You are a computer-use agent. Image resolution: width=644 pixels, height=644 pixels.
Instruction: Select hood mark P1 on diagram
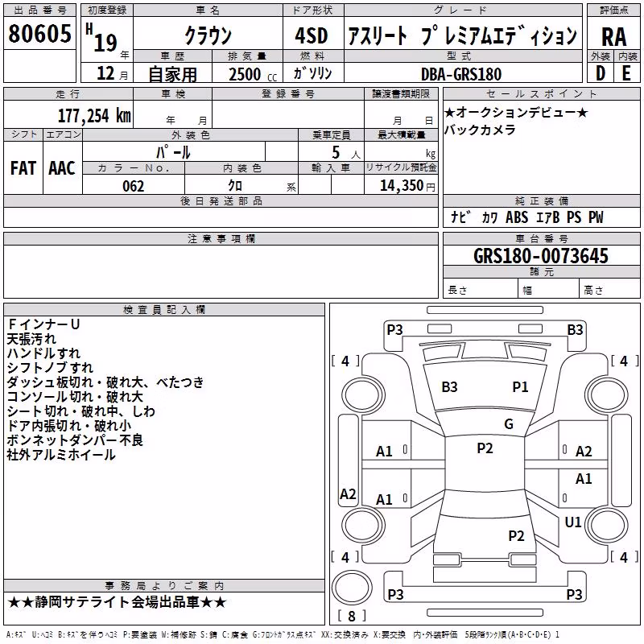point(520,387)
